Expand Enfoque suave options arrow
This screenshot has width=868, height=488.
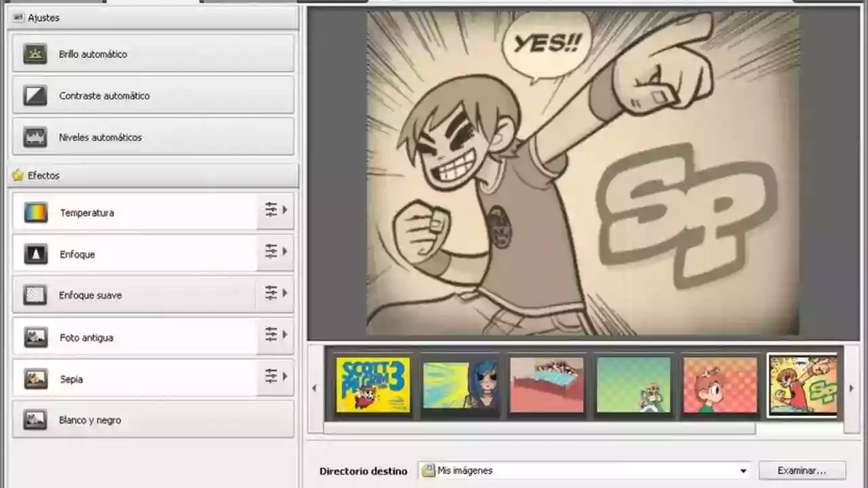point(285,293)
